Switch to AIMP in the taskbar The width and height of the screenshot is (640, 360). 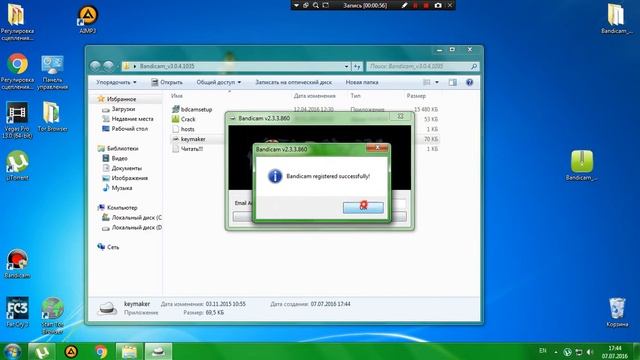[71, 351]
